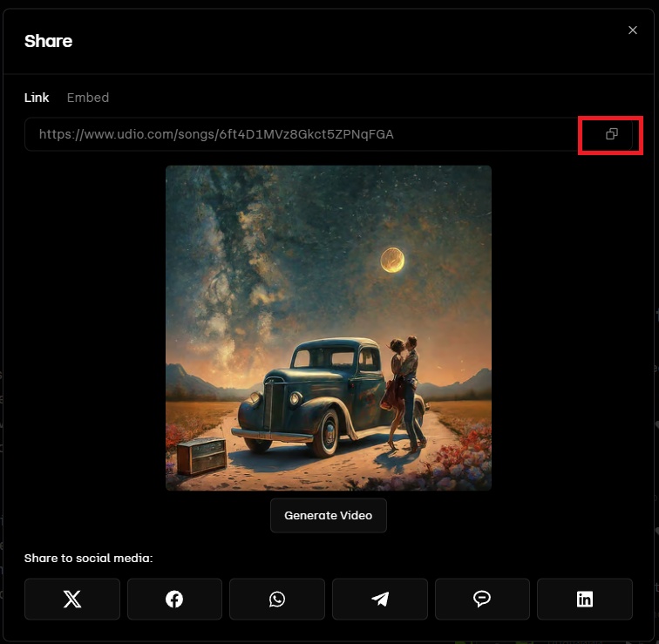Viewport: 659px width, 644px height.
Task: Select the Link tab
Action: (x=37, y=98)
